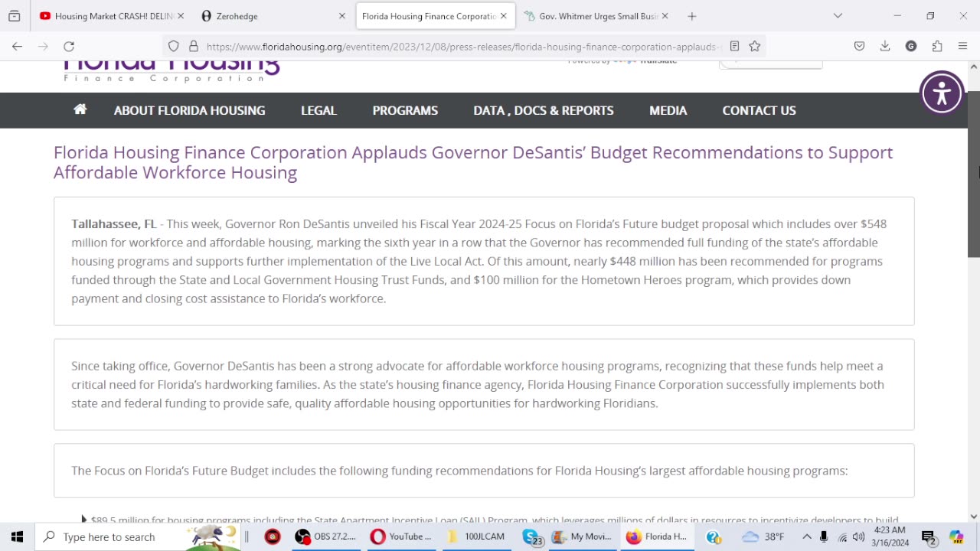Open the DATA, DOCS & REPORTS menu

click(544, 110)
